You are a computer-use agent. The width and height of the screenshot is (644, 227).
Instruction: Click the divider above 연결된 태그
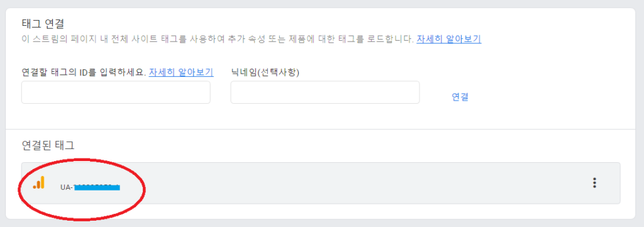(321, 130)
